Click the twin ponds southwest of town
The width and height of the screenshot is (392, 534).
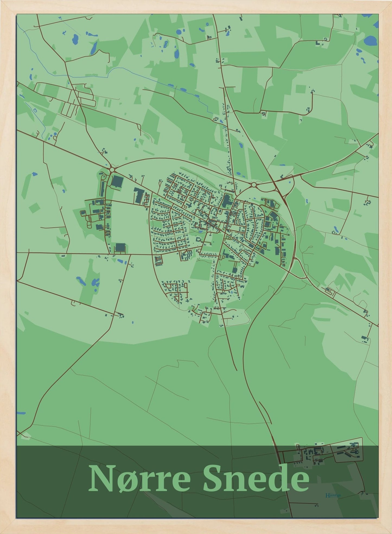pos(87,282)
